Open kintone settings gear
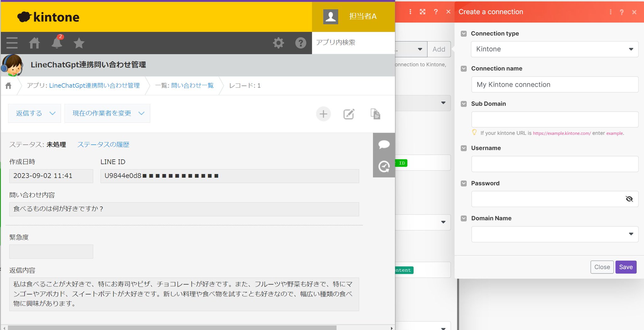Viewport: 644px width, 330px height. (278, 43)
